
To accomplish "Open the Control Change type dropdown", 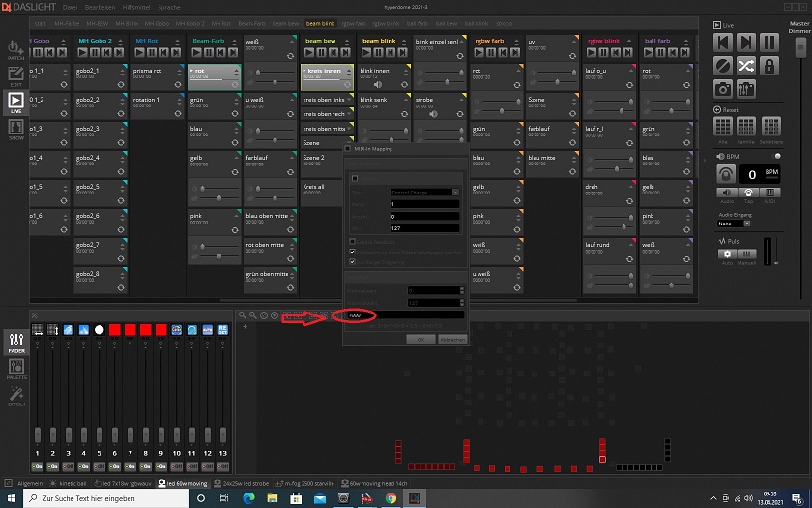I will click(424, 192).
